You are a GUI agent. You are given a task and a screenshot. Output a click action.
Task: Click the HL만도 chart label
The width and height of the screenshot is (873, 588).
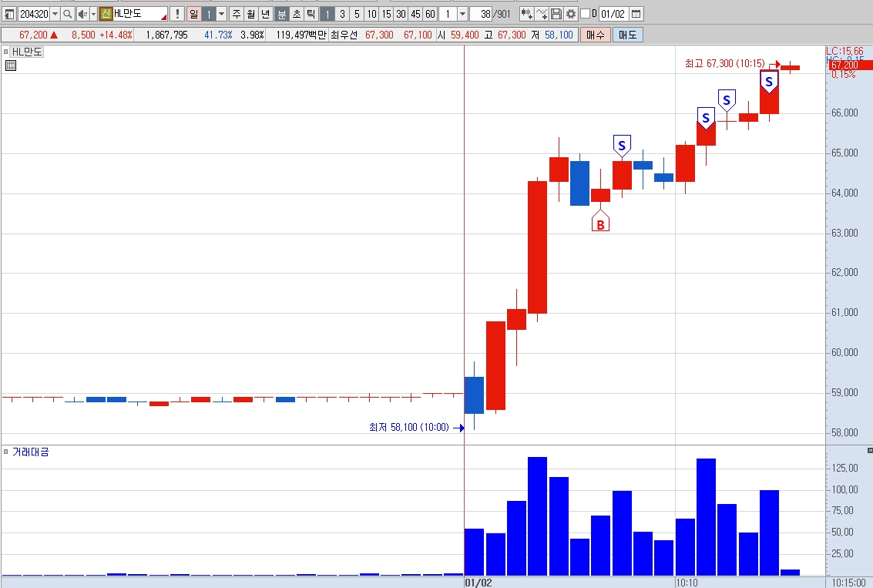pos(27,52)
